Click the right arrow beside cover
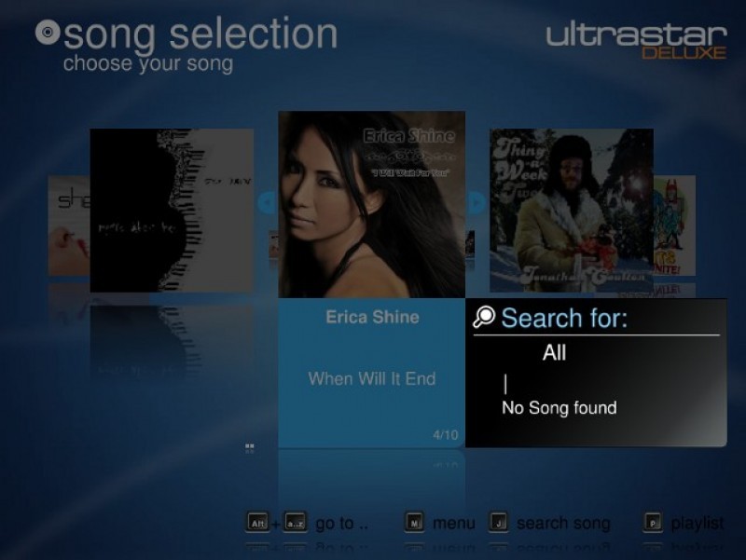The width and height of the screenshot is (746, 560). point(476,203)
